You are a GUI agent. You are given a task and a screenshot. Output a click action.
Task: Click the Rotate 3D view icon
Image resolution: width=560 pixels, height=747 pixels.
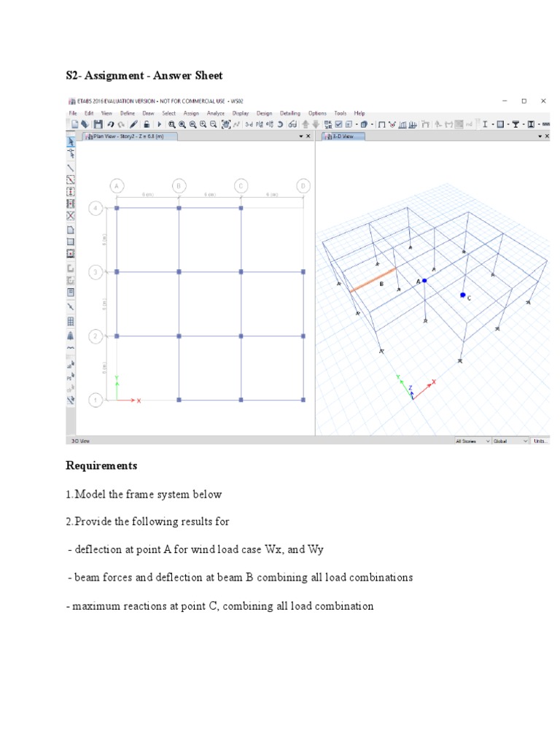tap(281, 124)
